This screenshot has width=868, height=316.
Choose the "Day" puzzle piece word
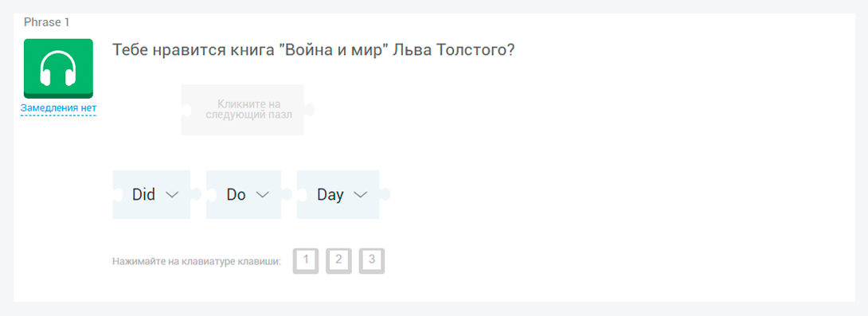pos(330,195)
